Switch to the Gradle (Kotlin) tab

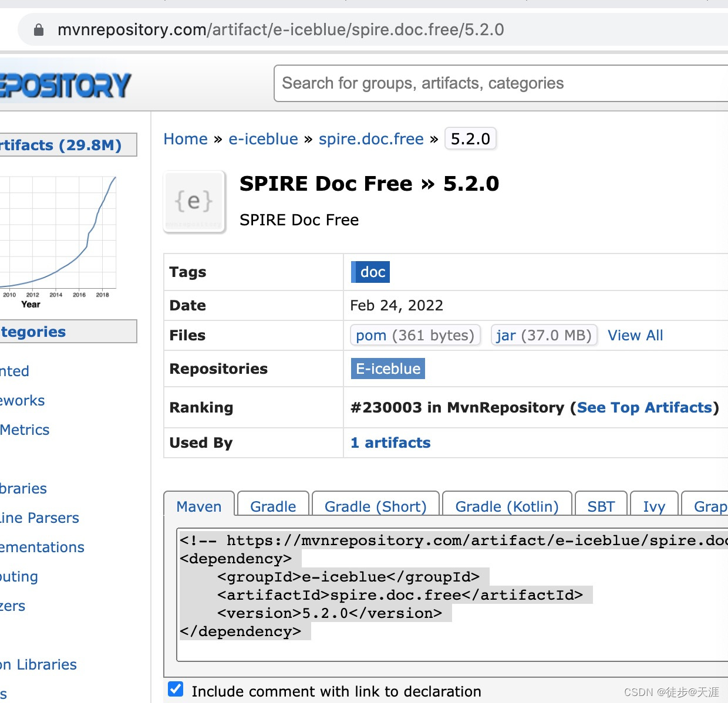pyautogui.click(x=506, y=506)
